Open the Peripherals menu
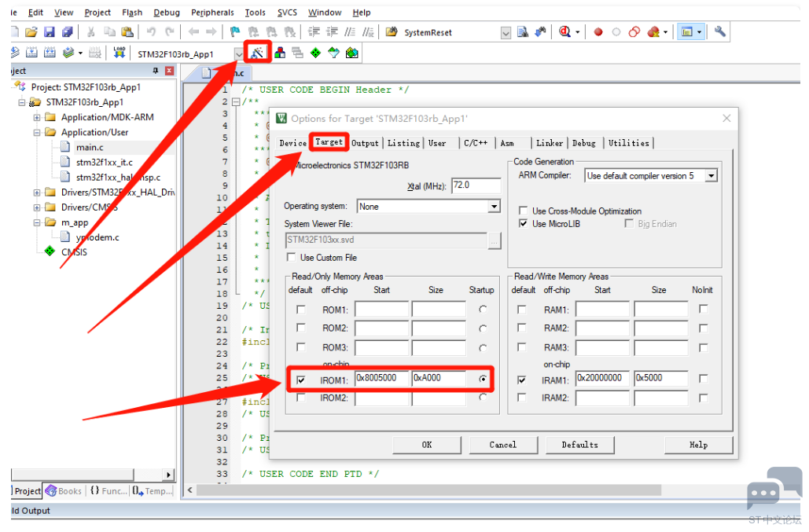 coord(212,13)
